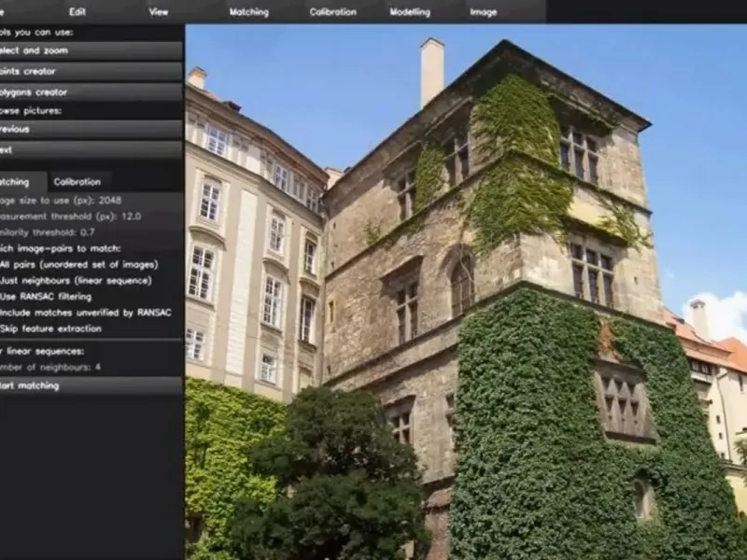Screen dimensions: 747x560
Task: Toggle Use RANSAC filtering option
Action: (x=46, y=297)
